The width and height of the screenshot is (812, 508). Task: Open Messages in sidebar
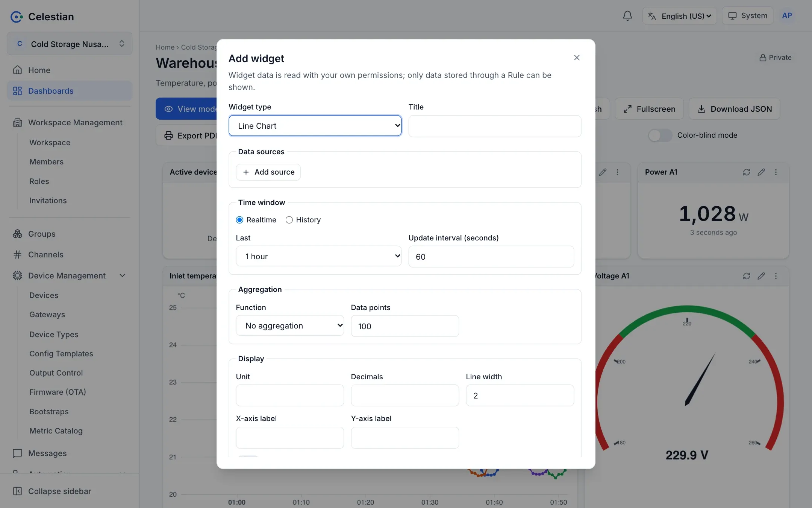pos(69,453)
